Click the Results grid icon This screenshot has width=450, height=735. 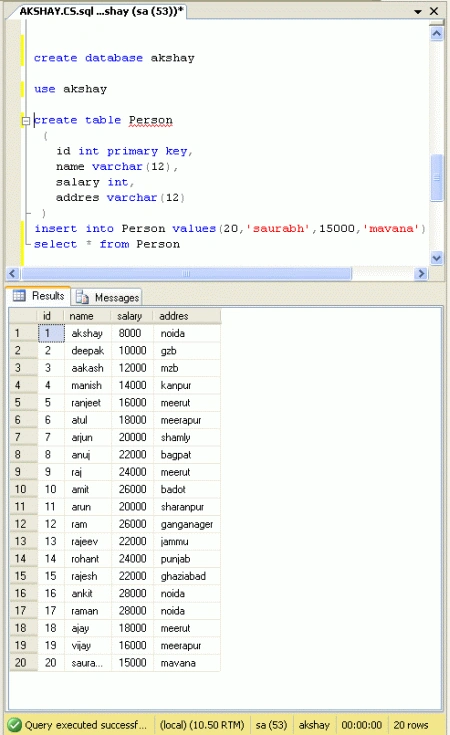tap(19, 296)
